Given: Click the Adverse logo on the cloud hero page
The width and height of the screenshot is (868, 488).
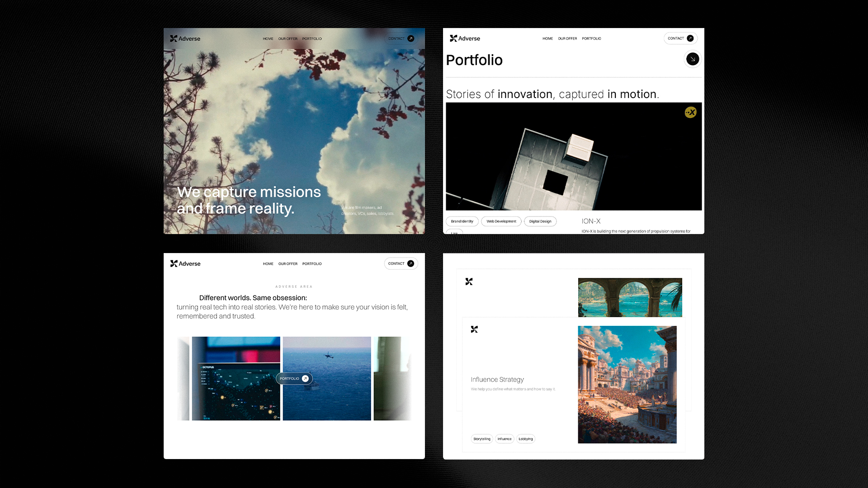Looking at the screenshot, I should coord(185,38).
